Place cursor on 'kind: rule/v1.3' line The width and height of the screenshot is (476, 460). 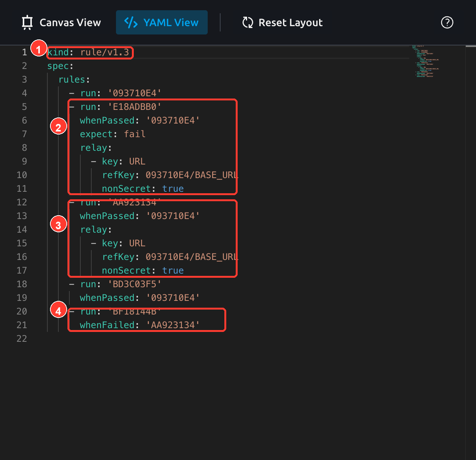point(88,52)
